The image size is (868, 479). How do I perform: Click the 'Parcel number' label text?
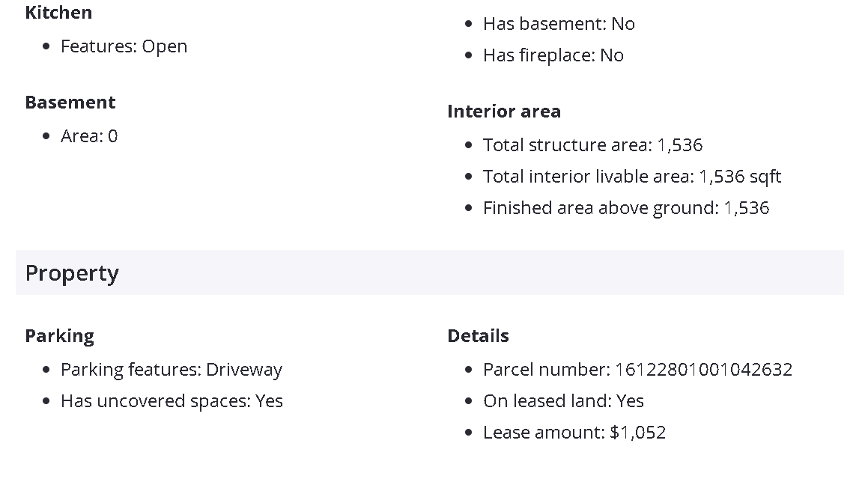(x=546, y=370)
